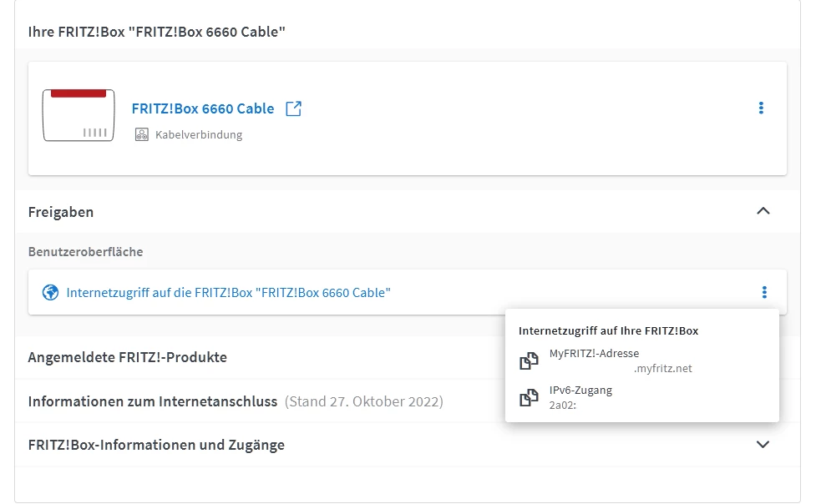Select the MyFRITZ!-Adresse entry in the popup
816x504 pixels.
594,354
